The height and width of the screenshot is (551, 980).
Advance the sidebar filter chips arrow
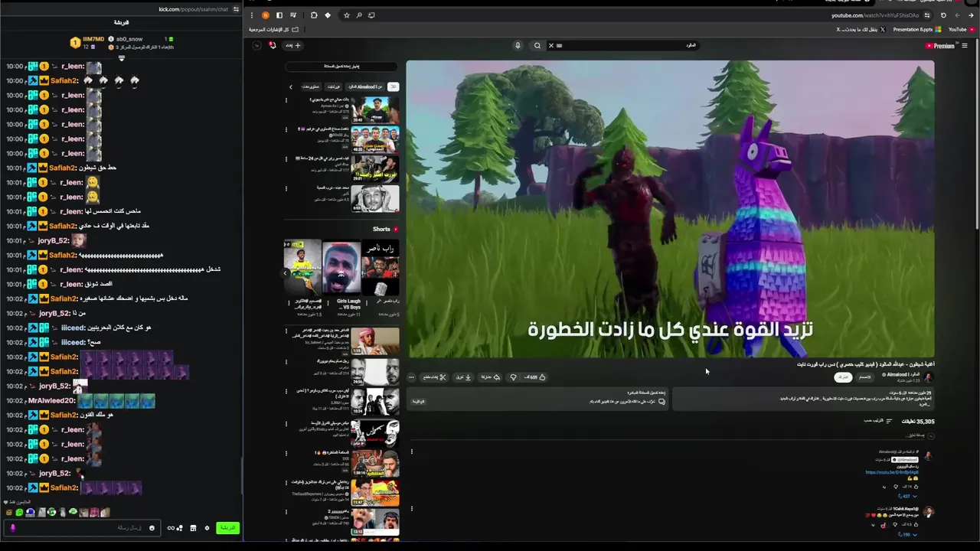[x=291, y=86]
